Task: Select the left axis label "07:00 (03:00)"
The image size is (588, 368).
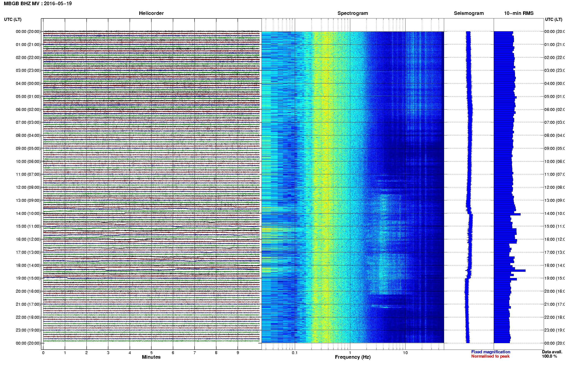Action: point(28,122)
